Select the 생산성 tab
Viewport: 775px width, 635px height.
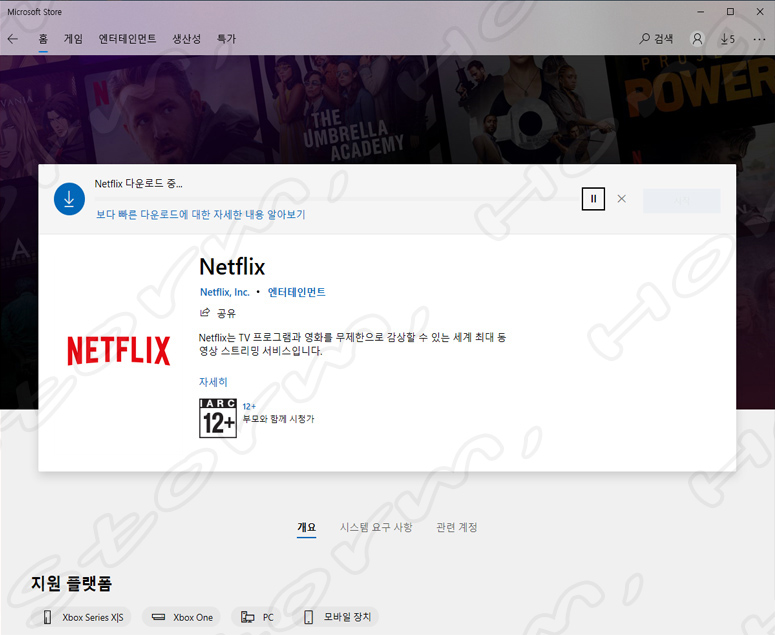[x=186, y=39]
